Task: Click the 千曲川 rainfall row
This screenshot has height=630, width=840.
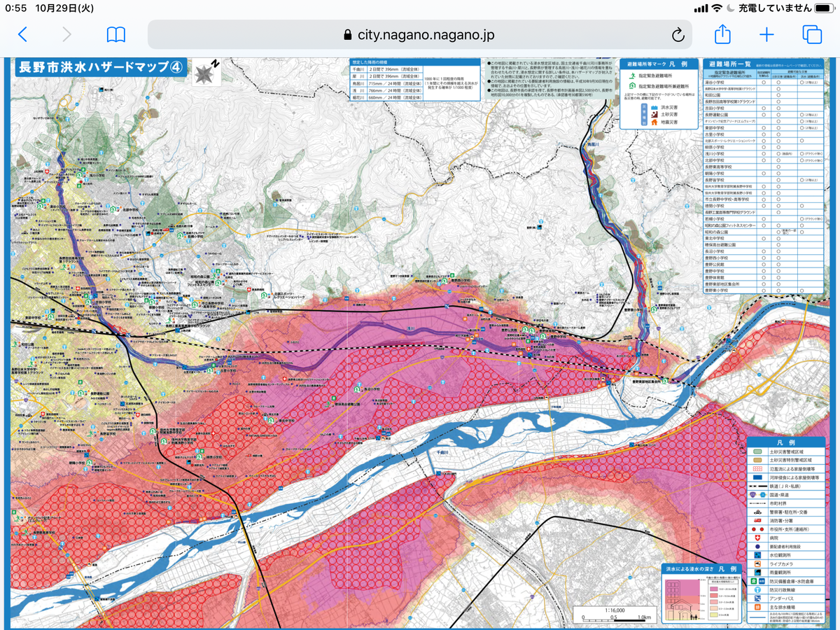Action: (386, 69)
